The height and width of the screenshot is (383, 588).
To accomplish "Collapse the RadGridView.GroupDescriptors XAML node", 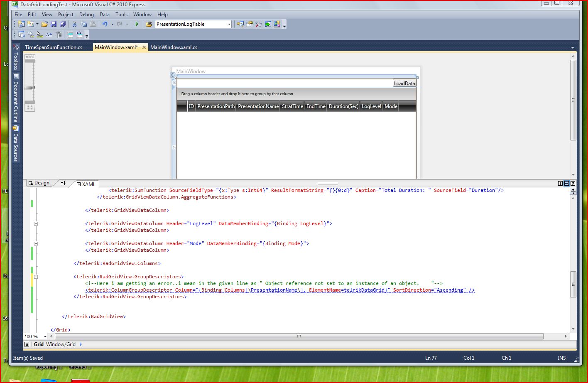I will tap(36, 277).
